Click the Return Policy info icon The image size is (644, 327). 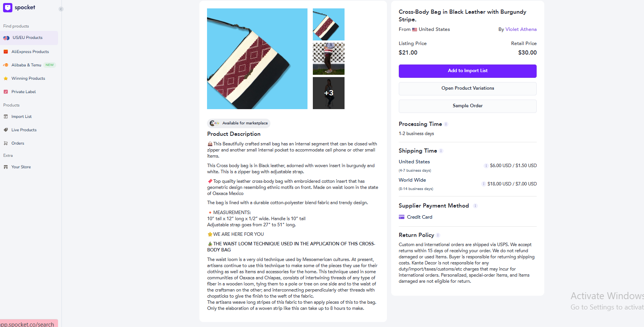438,235
